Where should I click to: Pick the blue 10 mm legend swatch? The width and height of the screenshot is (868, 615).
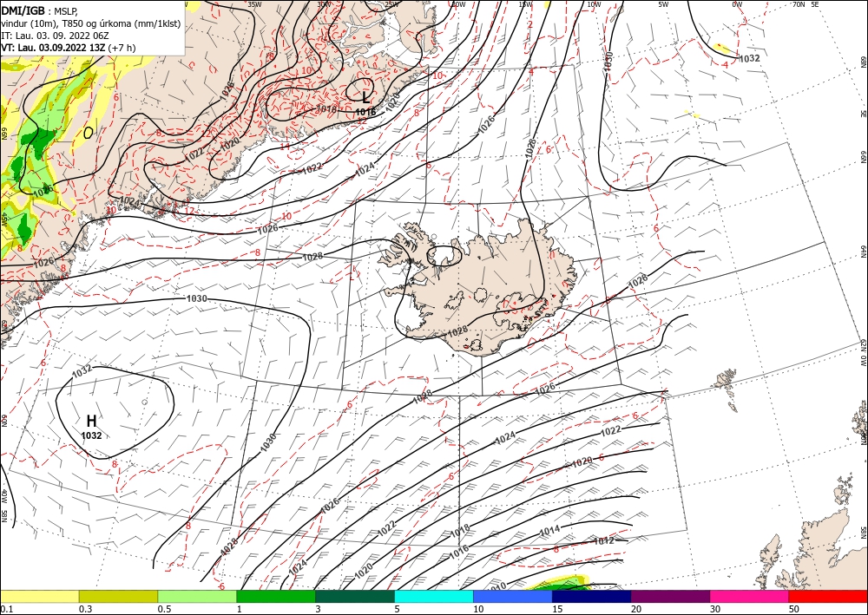coord(513,596)
